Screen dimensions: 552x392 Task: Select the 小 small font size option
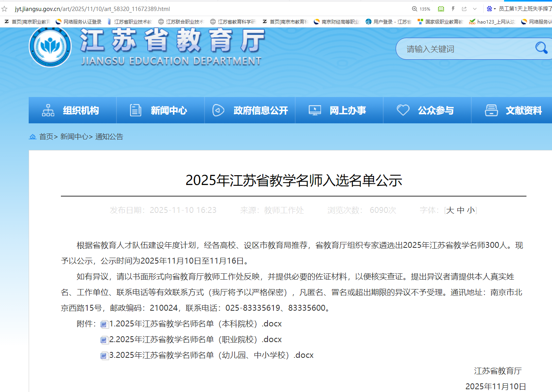click(471, 210)
